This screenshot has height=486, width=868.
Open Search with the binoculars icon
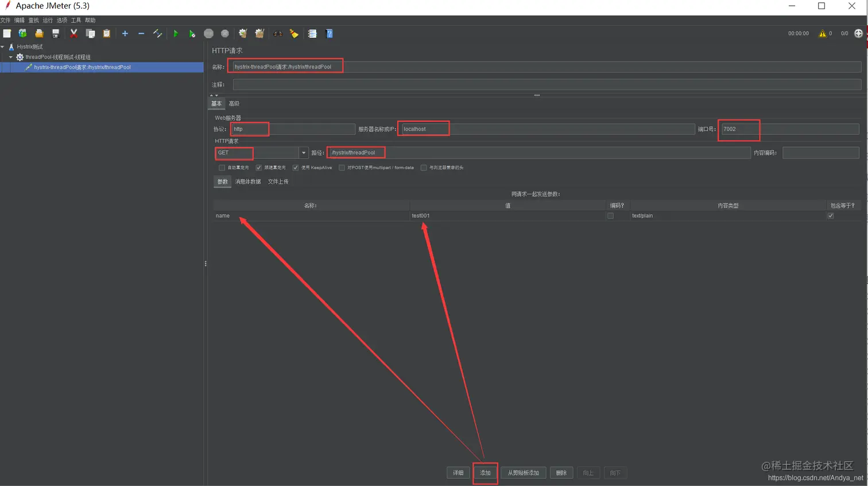point(278,33)
